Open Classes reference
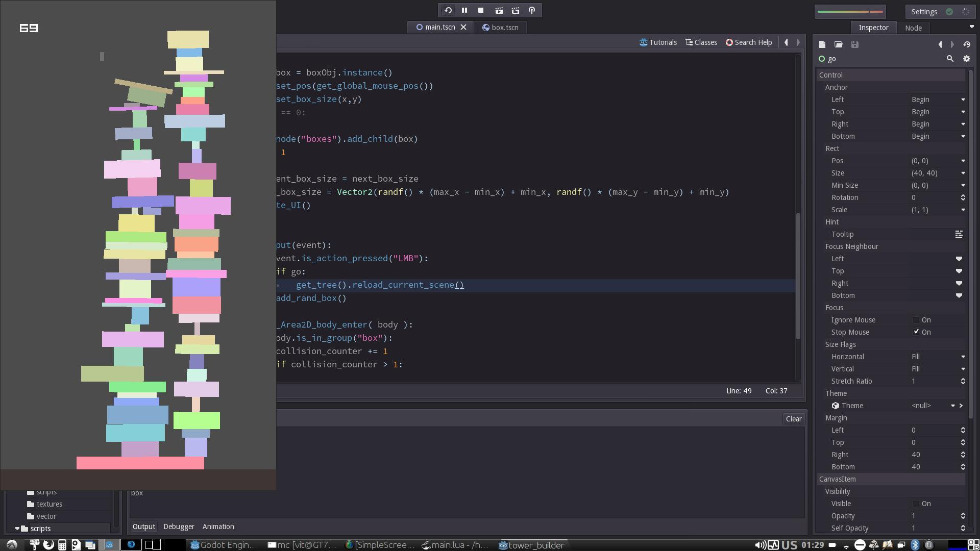 point(701,42)
